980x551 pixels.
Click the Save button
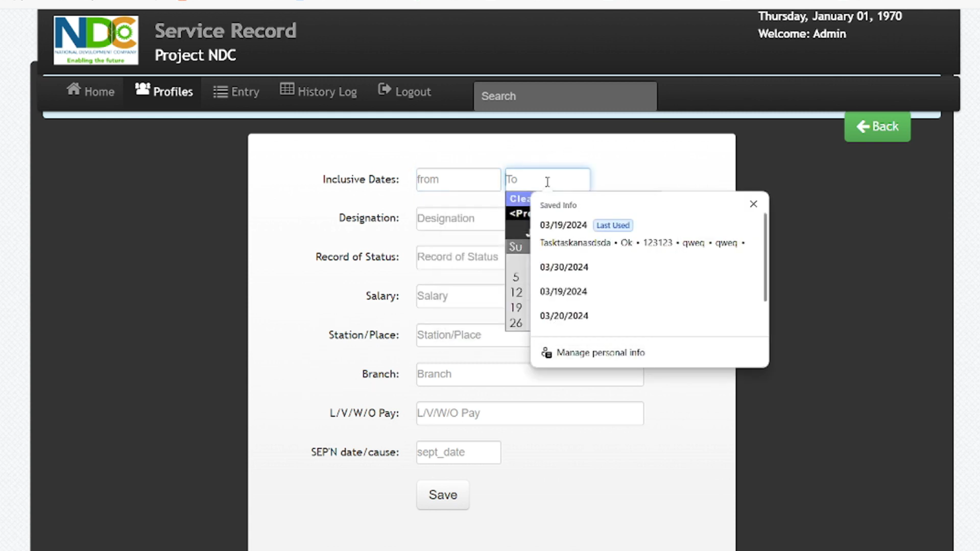[442, 495]
